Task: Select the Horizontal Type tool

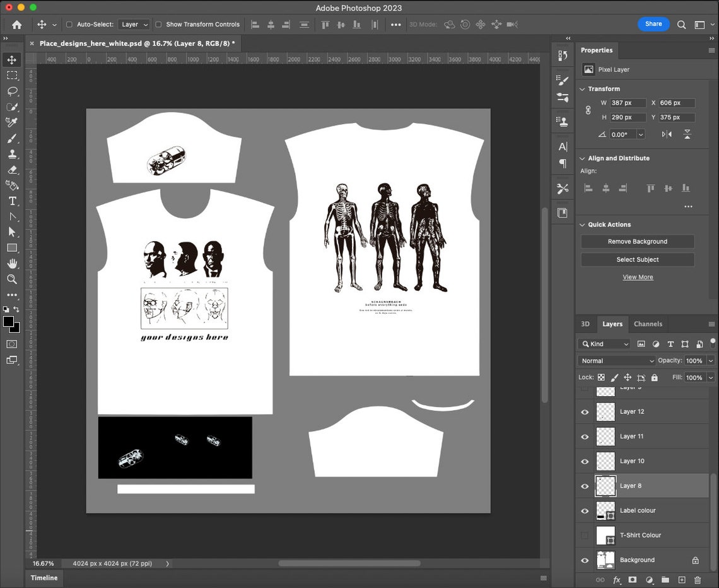Action: pyautogui.click(x=13, y=201)
